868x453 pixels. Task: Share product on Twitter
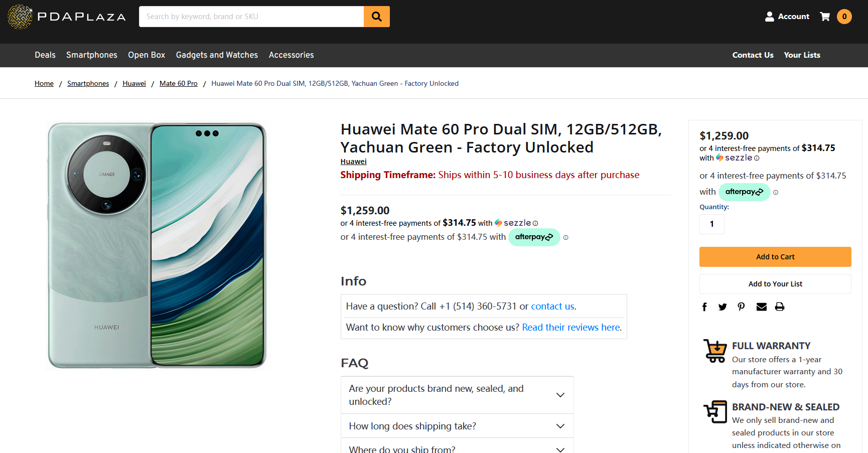coord(722,307)
